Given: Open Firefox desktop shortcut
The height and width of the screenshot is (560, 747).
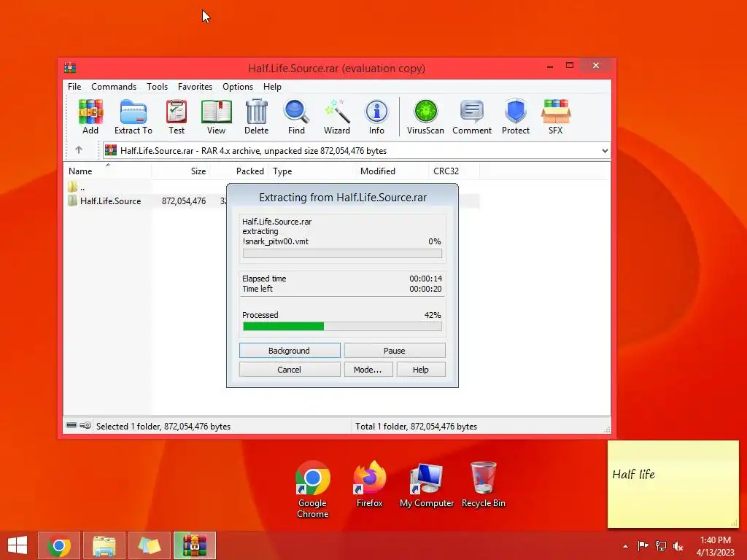Looking at the screenshot, I should point(369,484).
